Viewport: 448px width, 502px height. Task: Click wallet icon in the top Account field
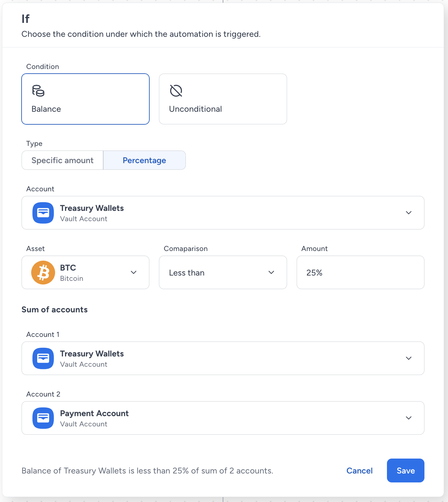(43, 213)
